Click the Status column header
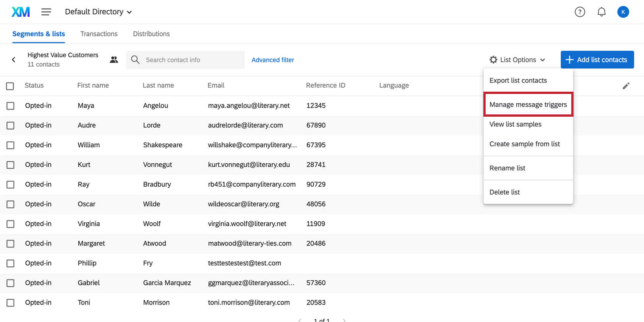Screen dimensions: 644x322 34,86
